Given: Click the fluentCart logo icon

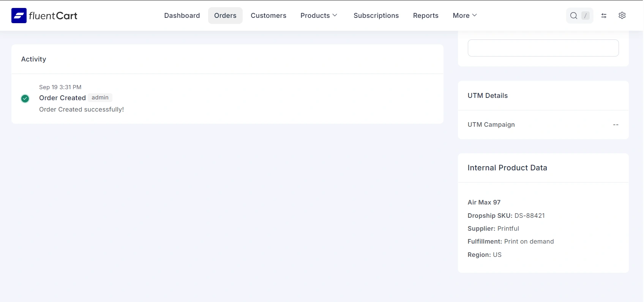Looking at the screenshot, I should tap(19, 16).
